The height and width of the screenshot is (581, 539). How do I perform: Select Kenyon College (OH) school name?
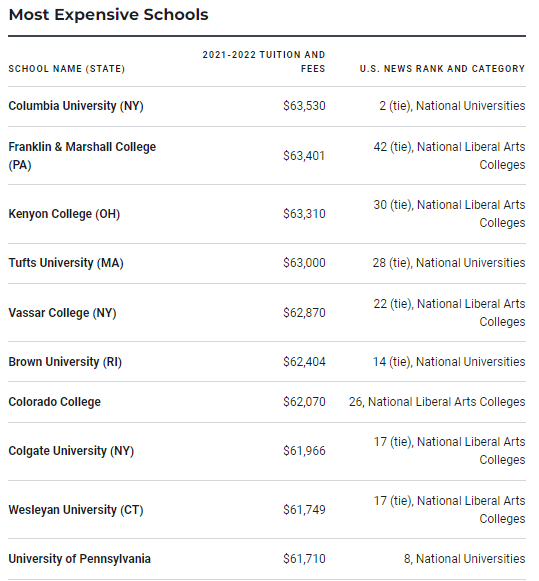64,214
